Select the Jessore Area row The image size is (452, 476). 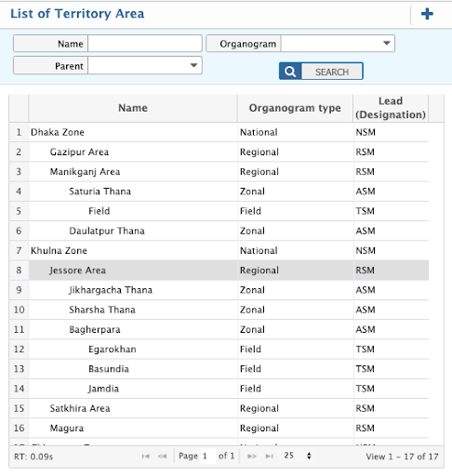coord(219,271)
